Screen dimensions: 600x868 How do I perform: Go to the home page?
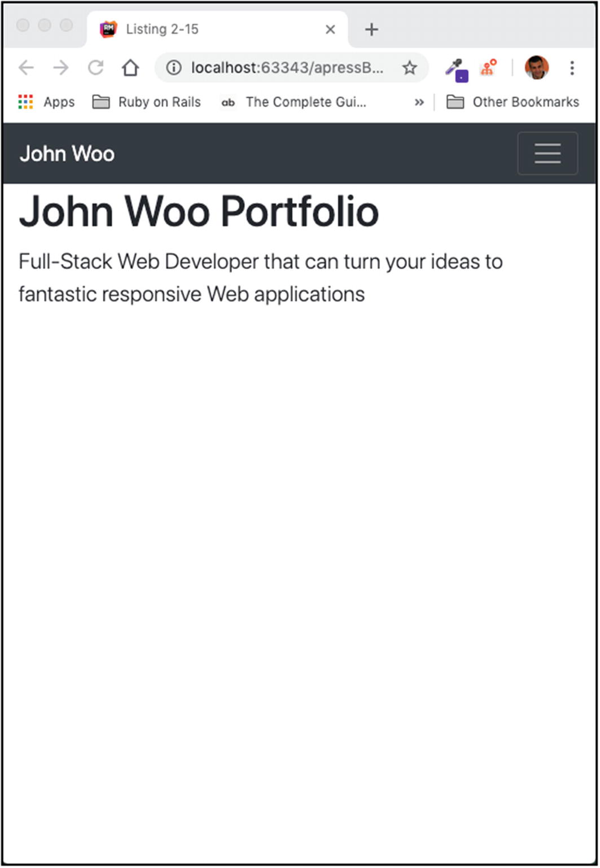point(130,68)
